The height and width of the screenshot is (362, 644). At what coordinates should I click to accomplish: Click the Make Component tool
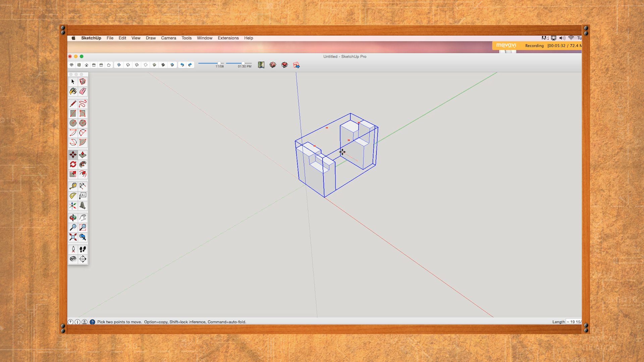pyautogui.click(x=83, y=81)
